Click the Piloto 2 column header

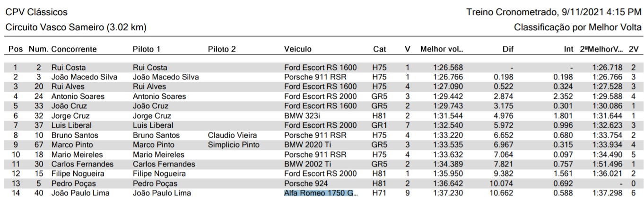(x=221, y=49)
